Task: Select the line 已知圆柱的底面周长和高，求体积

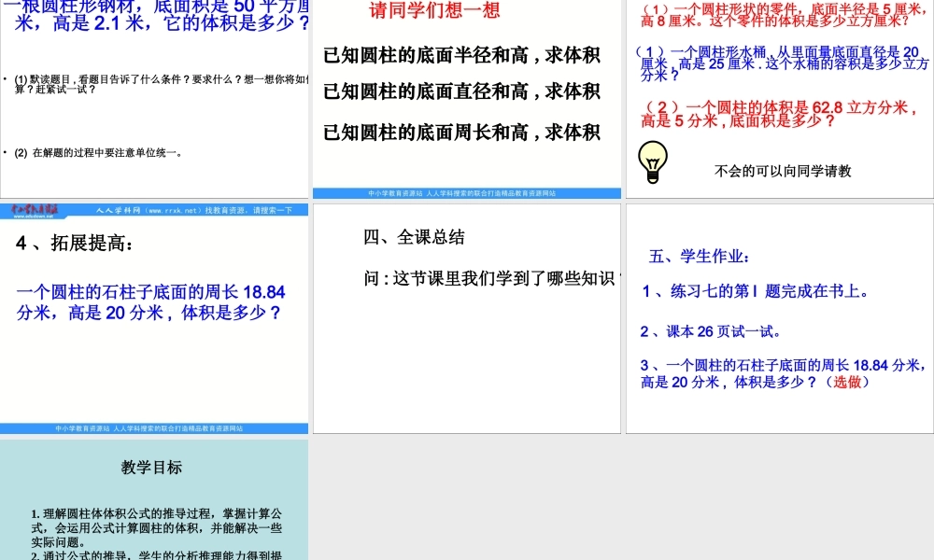Action: click(461, 131)
